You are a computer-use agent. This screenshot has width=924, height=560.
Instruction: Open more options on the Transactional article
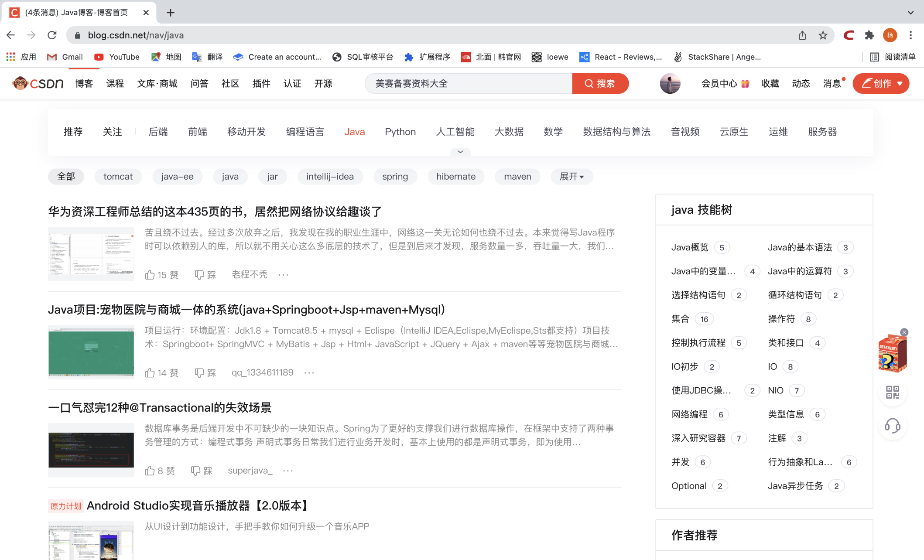[288, 471]
